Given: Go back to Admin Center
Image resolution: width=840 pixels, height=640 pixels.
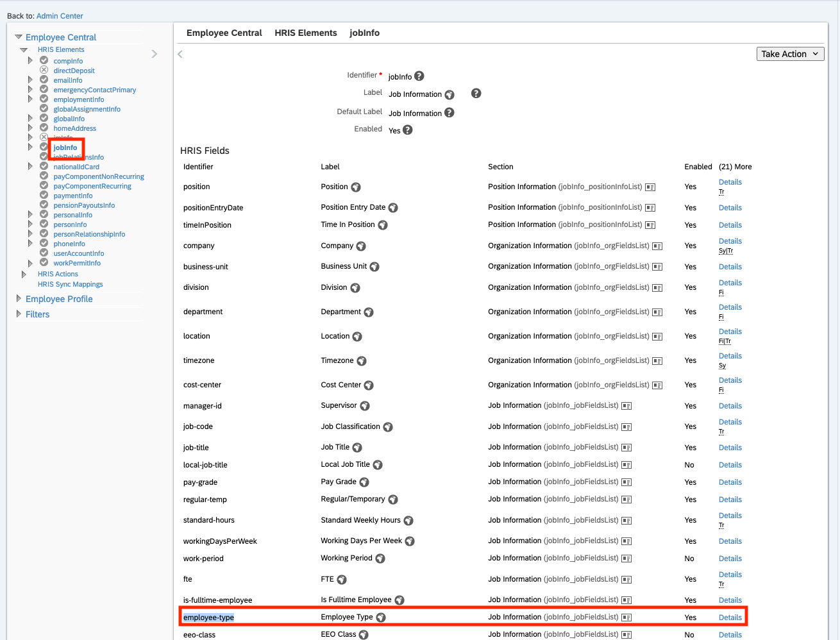Looking at the screenshot, I should [60, 16].
